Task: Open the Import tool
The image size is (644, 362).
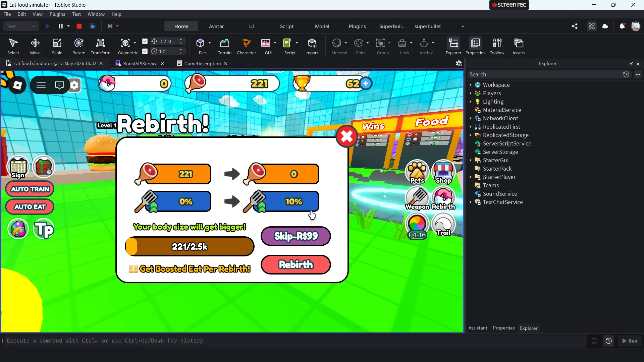Action: (312, 46)
